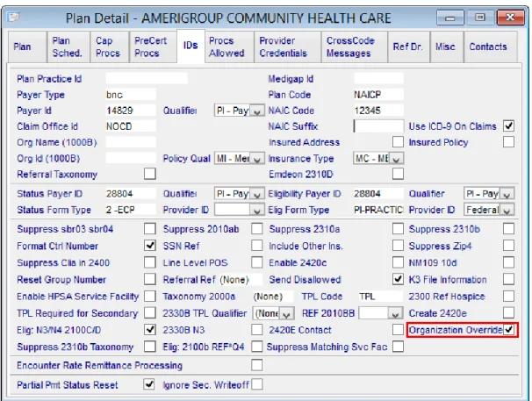
Task: Click the TPL Code field
Action: click(381, 297)
